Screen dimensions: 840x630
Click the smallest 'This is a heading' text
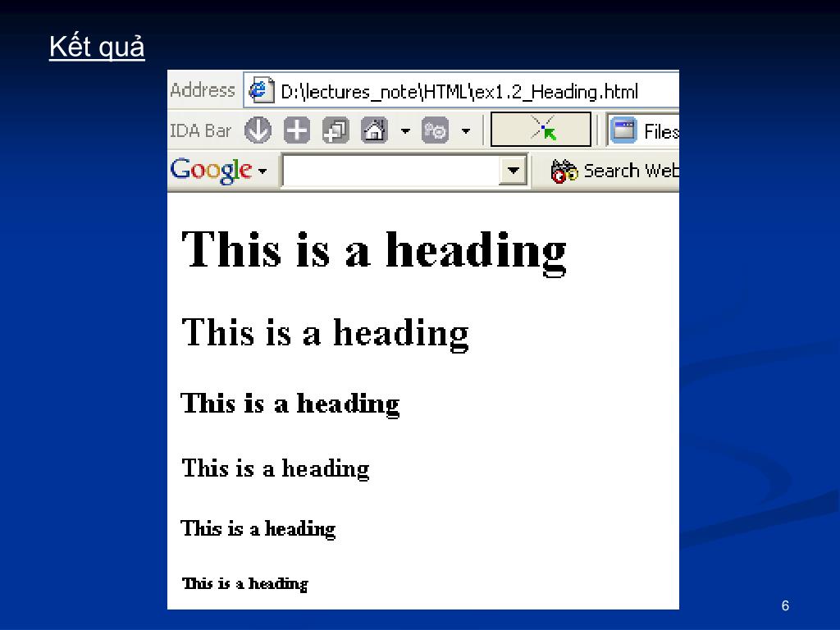point(245,583)
